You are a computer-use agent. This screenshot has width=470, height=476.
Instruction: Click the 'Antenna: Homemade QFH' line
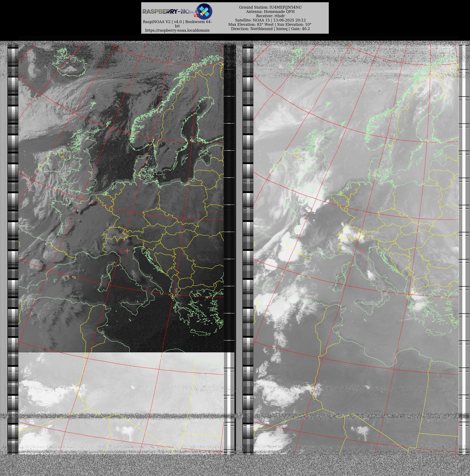coord(270,12)
